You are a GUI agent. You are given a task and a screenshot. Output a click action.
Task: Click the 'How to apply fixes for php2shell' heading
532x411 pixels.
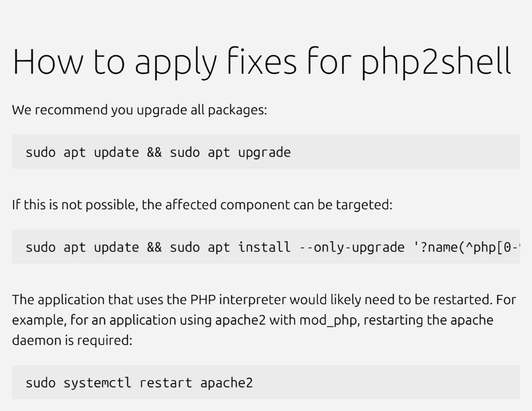click(261, 62)
